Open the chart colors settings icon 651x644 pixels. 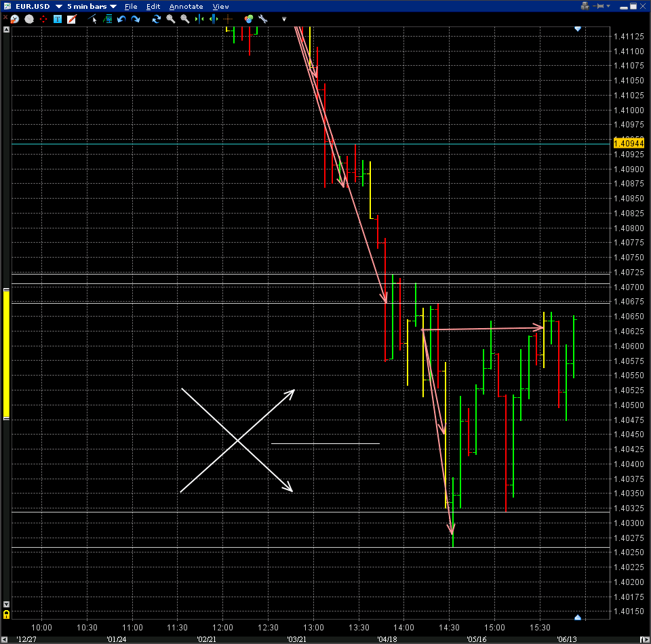point(248,19)
